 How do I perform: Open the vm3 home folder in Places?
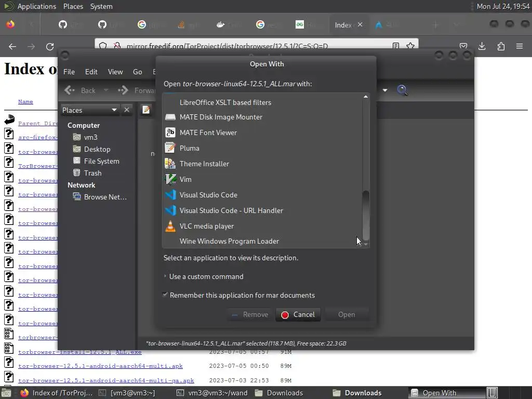pyautogui.click(x=90, y=137)
